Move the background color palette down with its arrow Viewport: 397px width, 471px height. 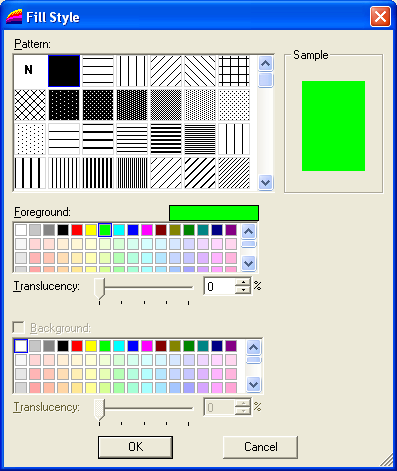(253, 384)
